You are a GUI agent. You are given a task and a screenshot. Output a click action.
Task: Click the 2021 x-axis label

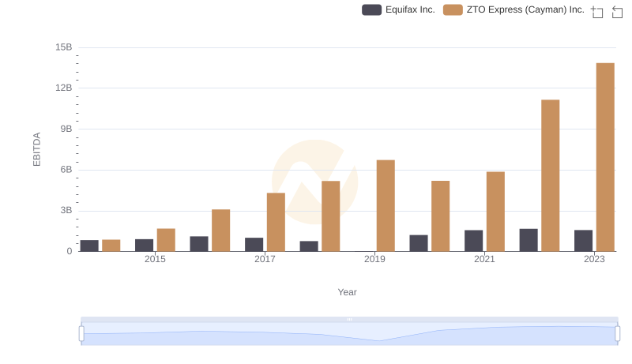484,259
